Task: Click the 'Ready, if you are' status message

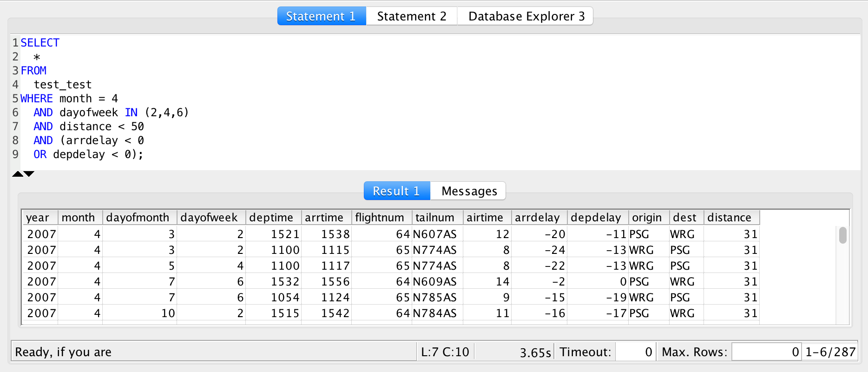Action: (x=63, y=352)
